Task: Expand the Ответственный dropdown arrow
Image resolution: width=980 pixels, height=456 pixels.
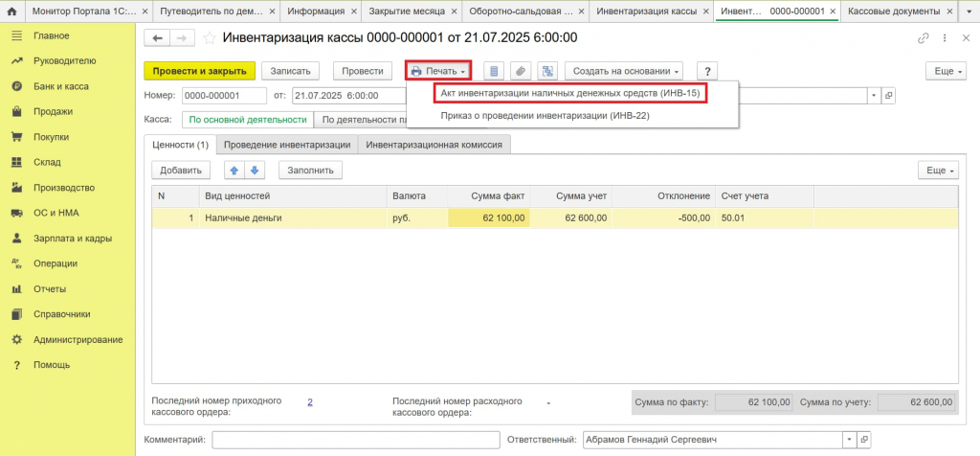Action: pos(849,440)
